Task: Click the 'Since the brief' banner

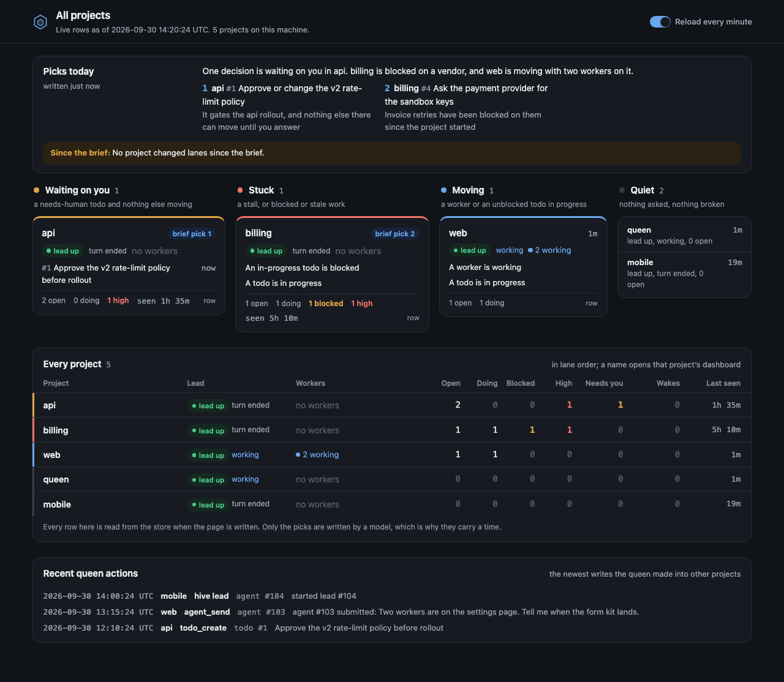Action: (x=392, y=153)
